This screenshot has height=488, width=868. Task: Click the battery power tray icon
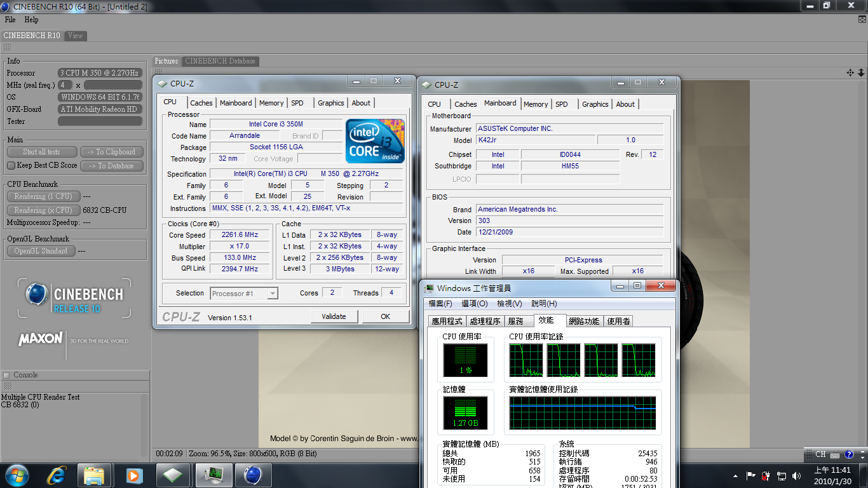pyautogui.click(x=766, y=475)
